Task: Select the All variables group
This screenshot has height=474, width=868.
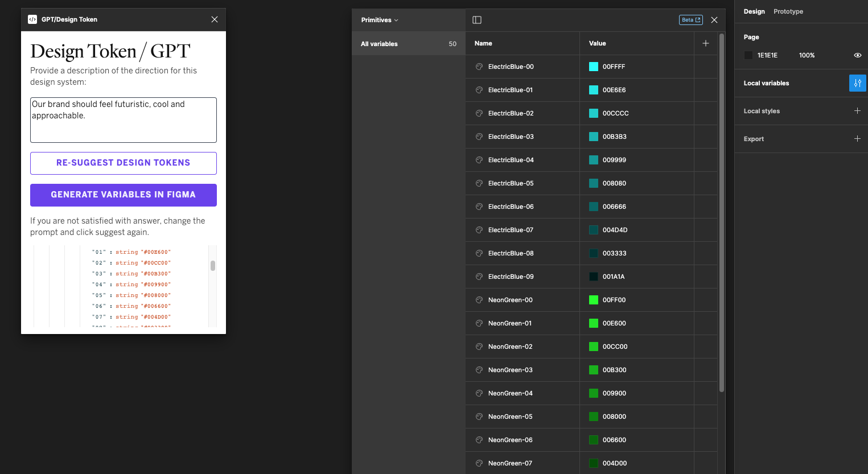Action: pos(409,44)
